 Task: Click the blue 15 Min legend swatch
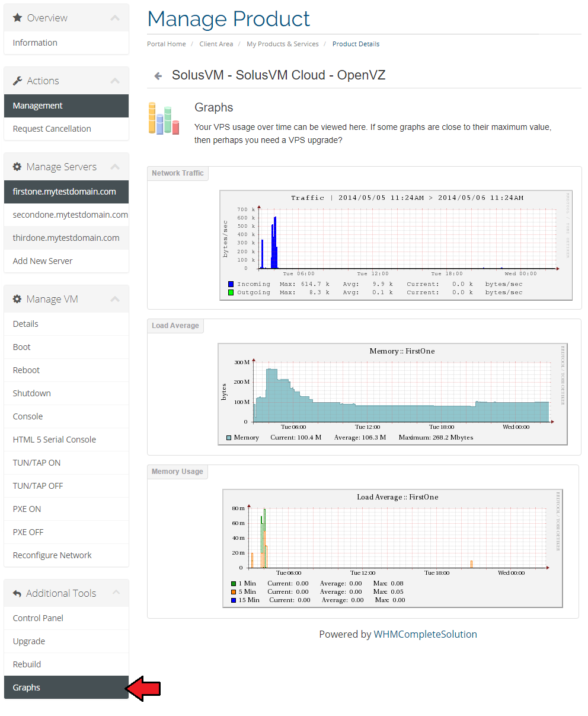(x=234, y=600)
